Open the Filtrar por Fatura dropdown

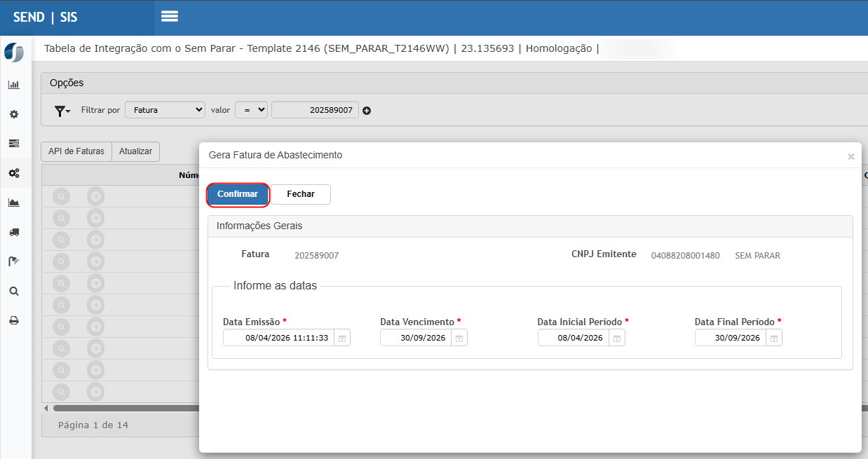pyautogui.click(x=165, y=110)
